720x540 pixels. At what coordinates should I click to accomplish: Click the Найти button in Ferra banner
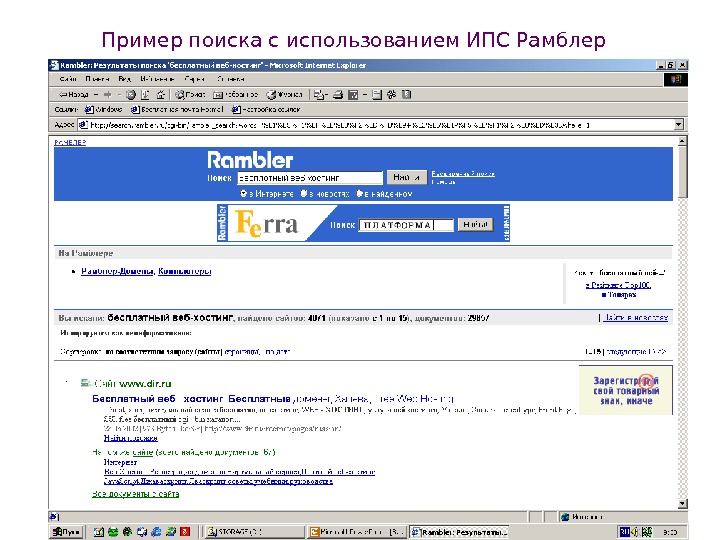(475, 225)
